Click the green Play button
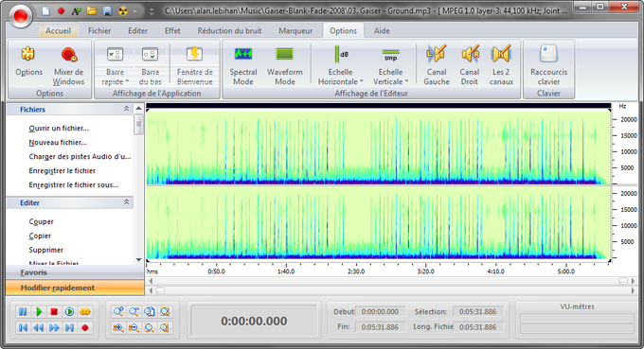The image size is (644, 349). pyautogui.click(x=39, y=312)
